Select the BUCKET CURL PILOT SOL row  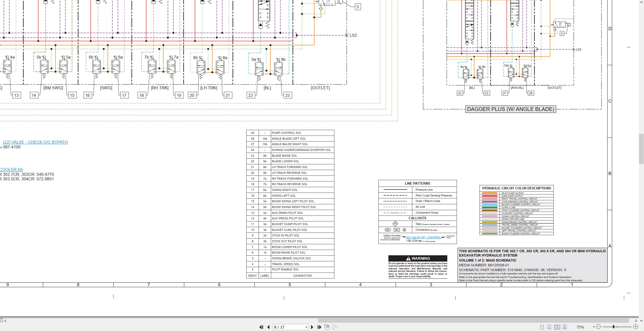pos(290,230)
